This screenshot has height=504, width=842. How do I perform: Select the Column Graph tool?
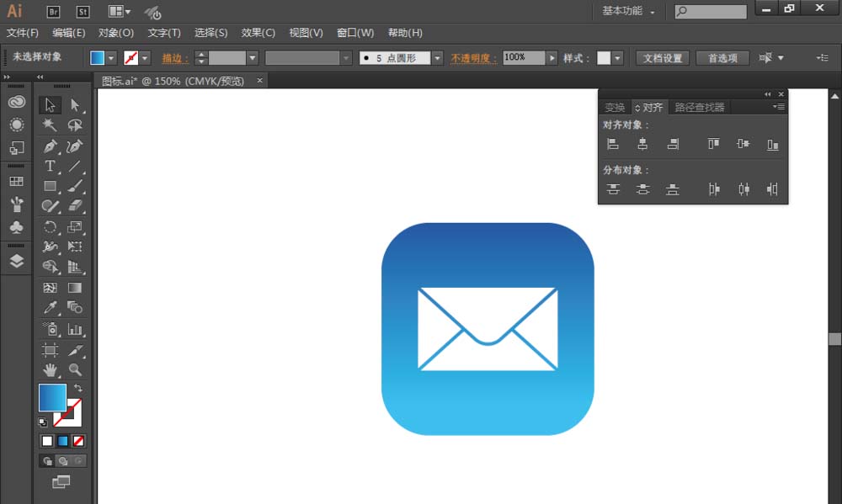(x=75, y=328)
